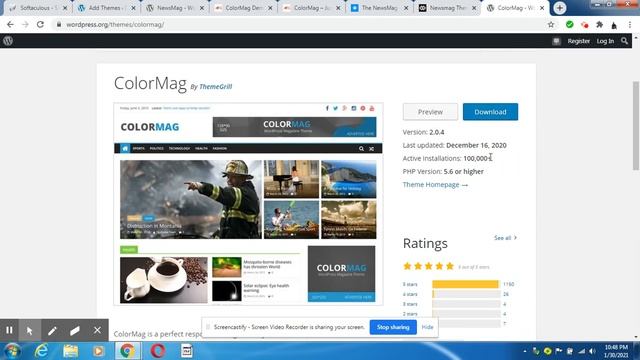The width and height of the screenshot is (640, 360).
Task: Open the Windows Start button
Action: coord(12,351)
